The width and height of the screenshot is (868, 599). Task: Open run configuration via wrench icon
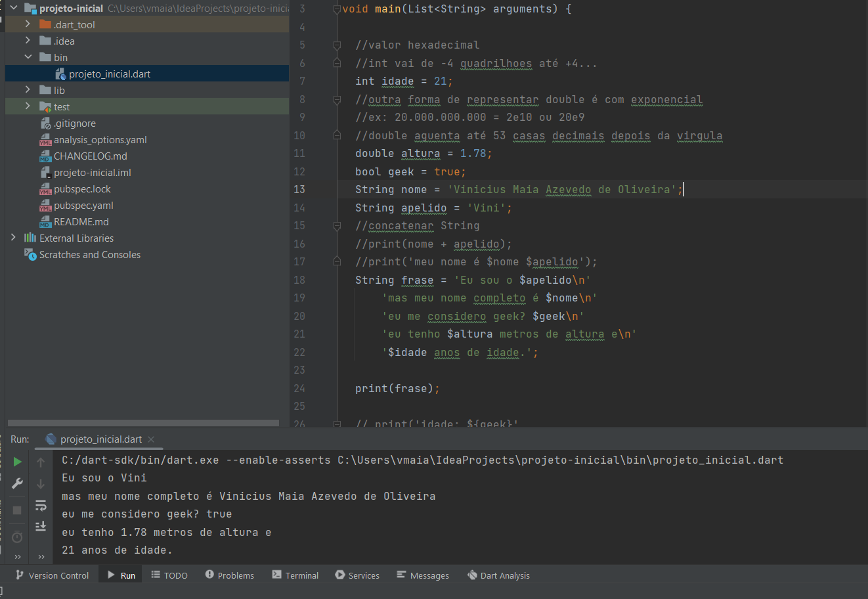click(x=17, y=483)
